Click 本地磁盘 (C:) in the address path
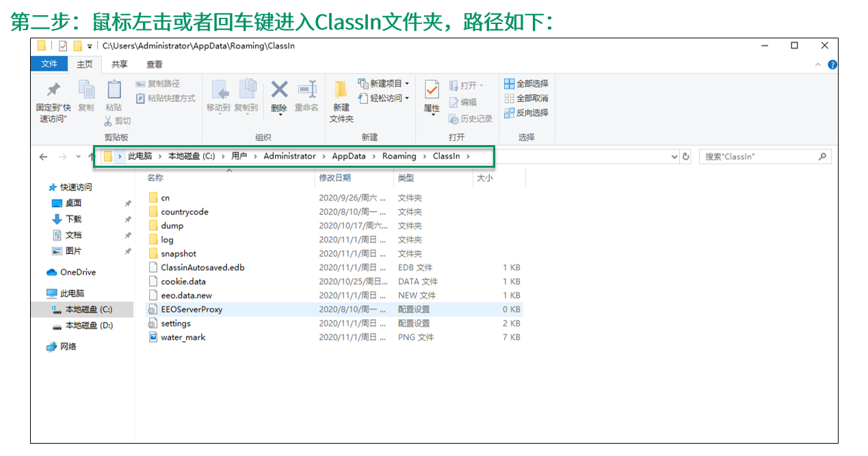Viewport: 868px width, 456px height. [192, 156]
